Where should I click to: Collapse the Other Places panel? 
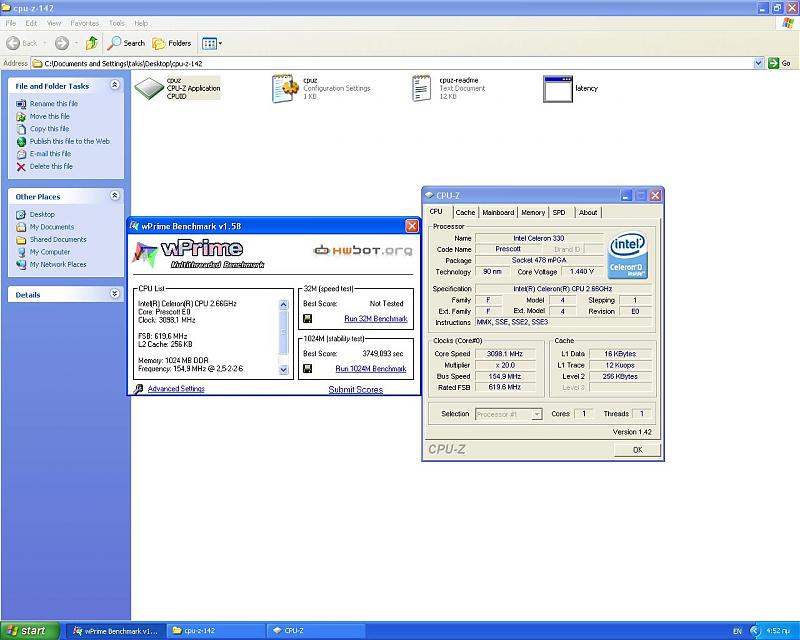pyautogui.click(x=115, y=195)
